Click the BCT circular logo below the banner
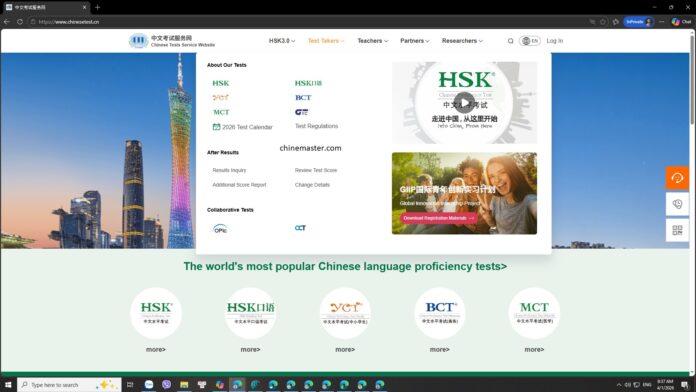696x392 pixels. tap(439, 313)
